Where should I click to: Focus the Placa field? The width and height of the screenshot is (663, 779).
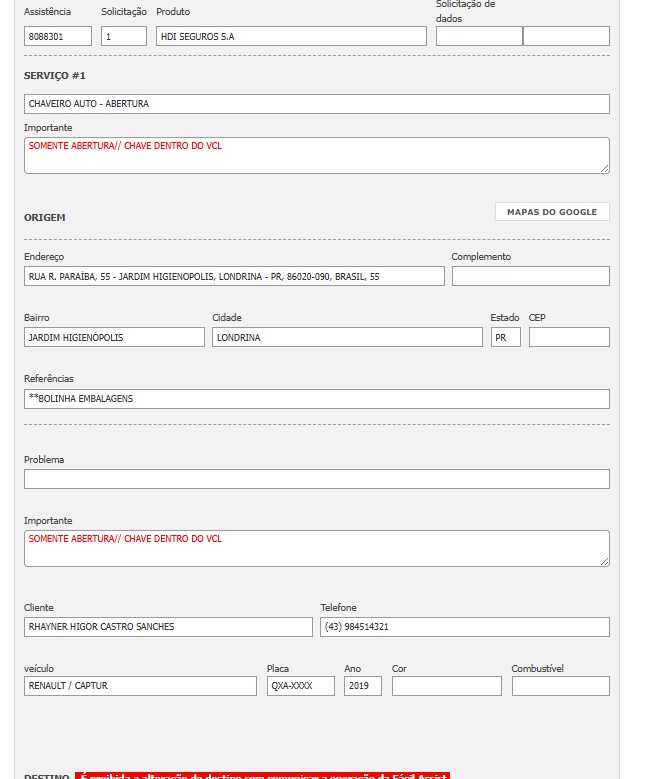click(x=300, y=686)
